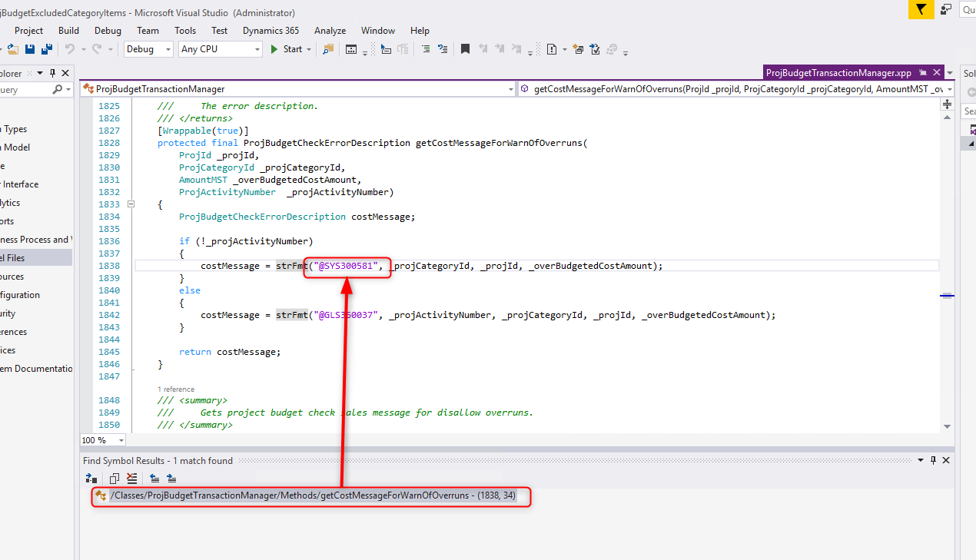Collapse the getCostMessageForWarnOfOverruns method body
Viewport: 976px width, 560px height.
[x=131, y=204]
